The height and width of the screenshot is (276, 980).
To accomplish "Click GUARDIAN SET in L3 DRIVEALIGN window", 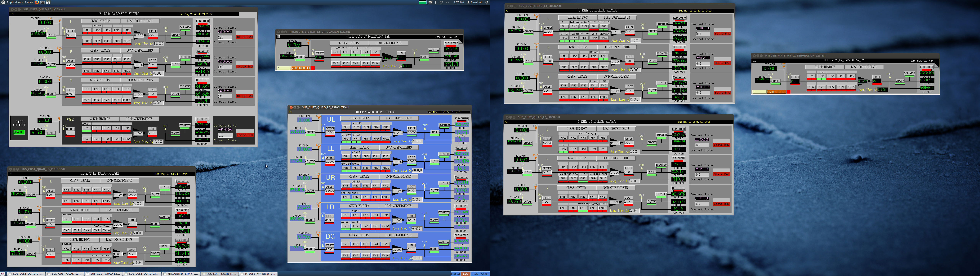I will click(x=301, y=68).
